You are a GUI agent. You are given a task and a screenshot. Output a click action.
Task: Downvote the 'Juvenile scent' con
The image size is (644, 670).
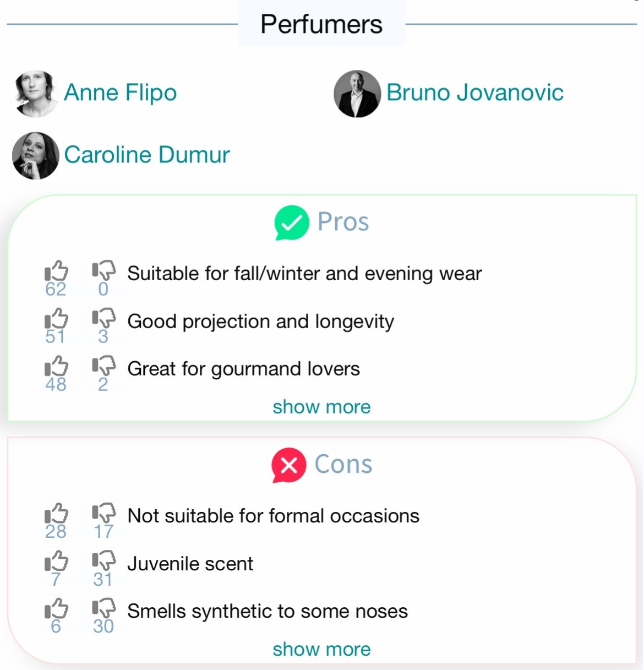pyautogui.click(x=103, y=562)
